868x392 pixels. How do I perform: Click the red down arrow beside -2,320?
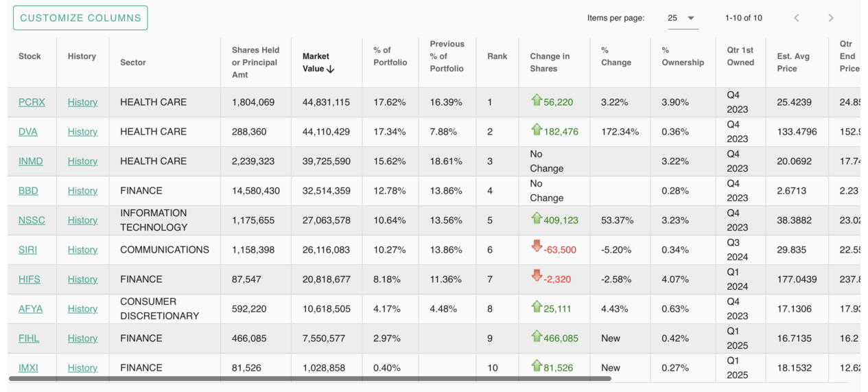537,277
